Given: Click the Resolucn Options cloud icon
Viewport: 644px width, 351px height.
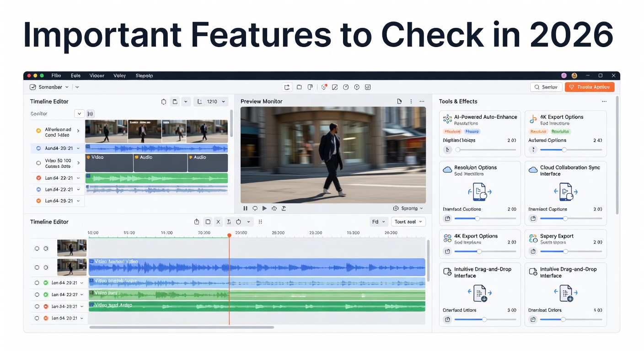Looking at the screenshot, I should (x=447, y=170).
